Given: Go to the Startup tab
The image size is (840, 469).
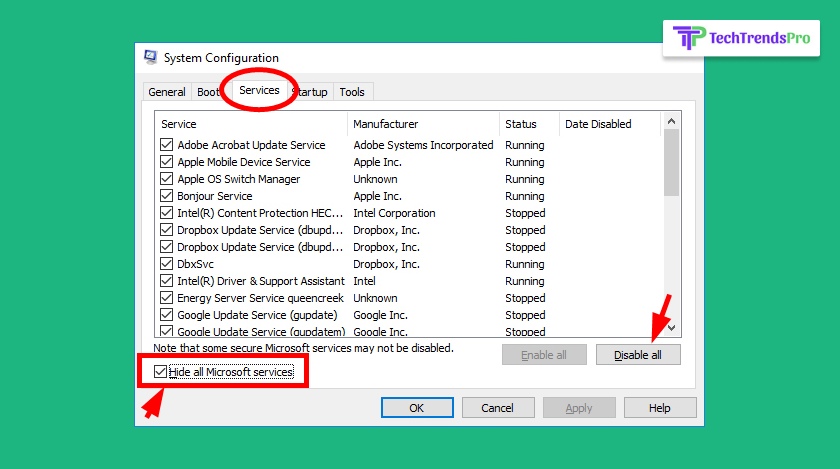Looking at the screenshot, I should [311, 92].
